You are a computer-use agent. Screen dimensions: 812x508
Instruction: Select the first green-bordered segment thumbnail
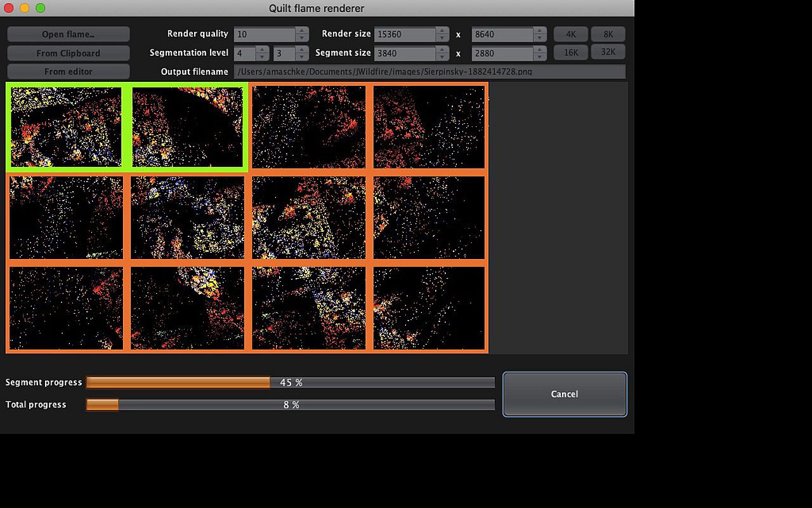pos(66,127)
